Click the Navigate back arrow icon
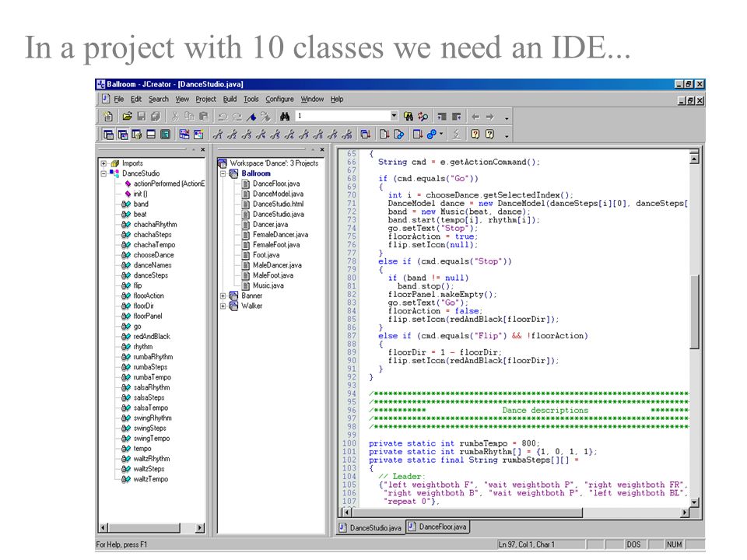Viewport: 747px width, 560px height. tap(475, 116)
